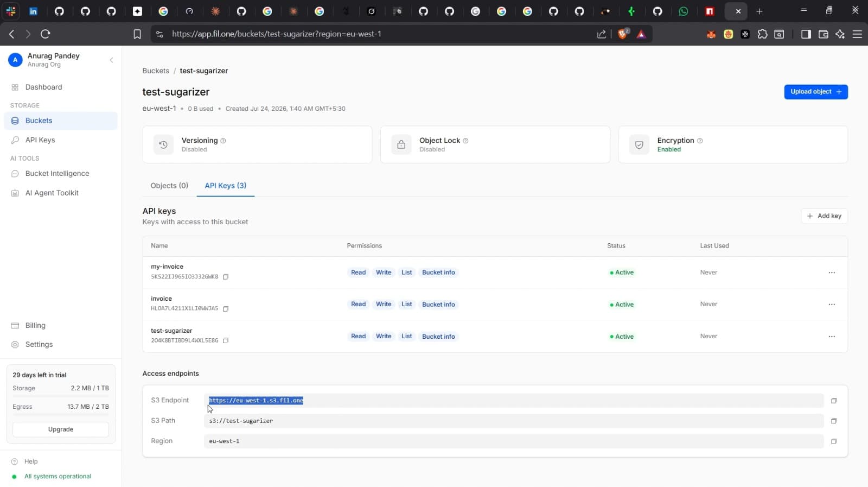Click the S3 Path value field
This screenshot has width=868, height=487.
(x=514, y=421)
